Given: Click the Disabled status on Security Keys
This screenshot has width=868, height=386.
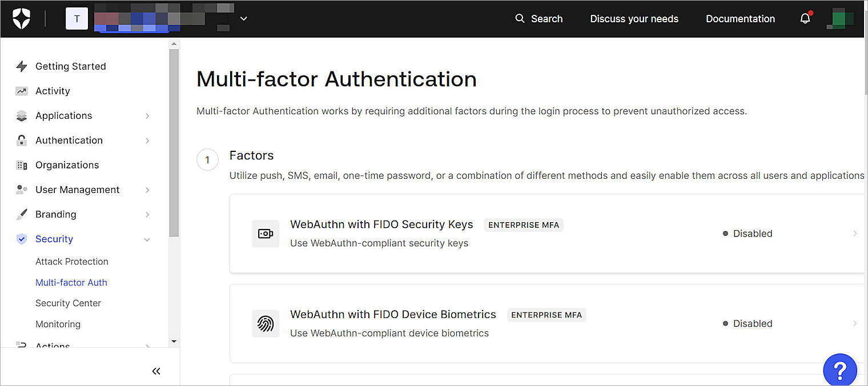Looking at the screenshot, I should tap(752, 234).
